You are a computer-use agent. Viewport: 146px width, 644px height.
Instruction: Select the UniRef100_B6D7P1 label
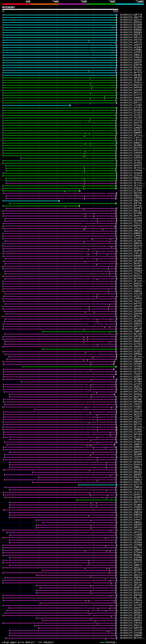point(131,35)
